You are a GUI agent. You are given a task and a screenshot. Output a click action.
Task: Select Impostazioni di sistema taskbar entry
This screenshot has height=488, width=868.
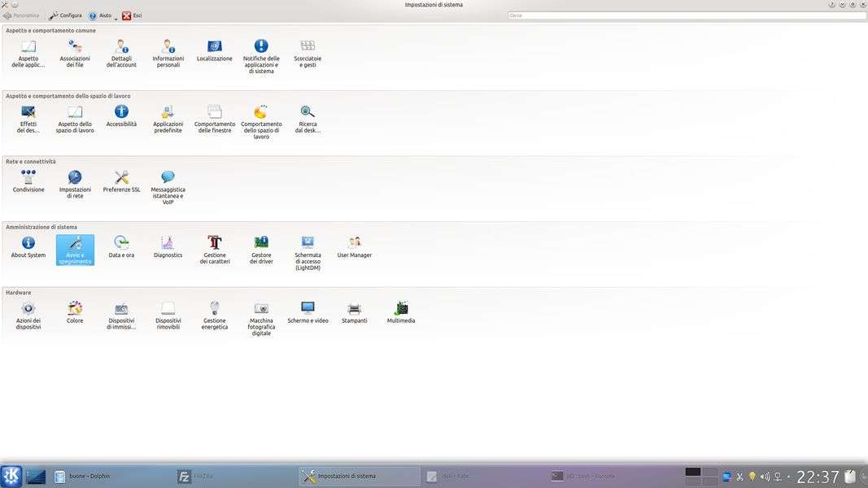tap(360, 476)
